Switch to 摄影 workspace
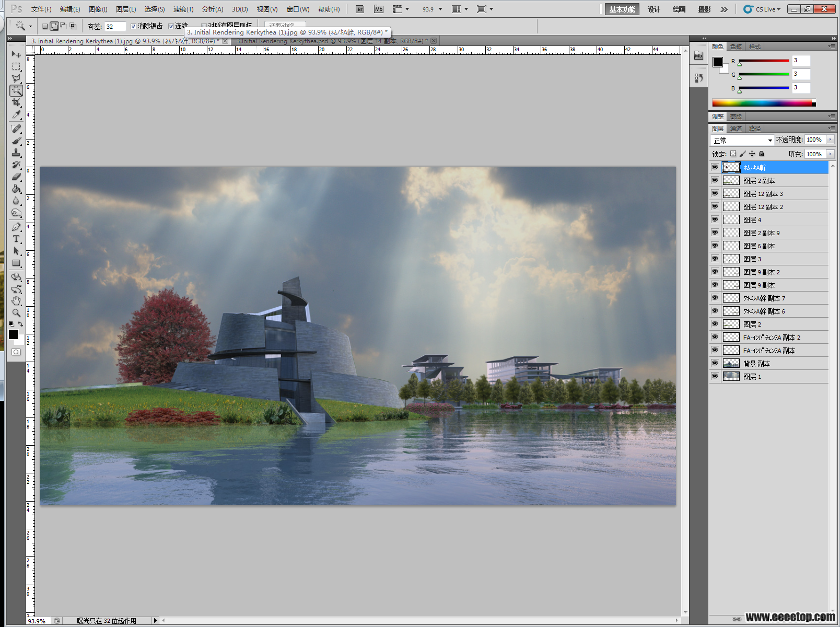This screenshot has height=627, width=840. [x=704, y=9]
